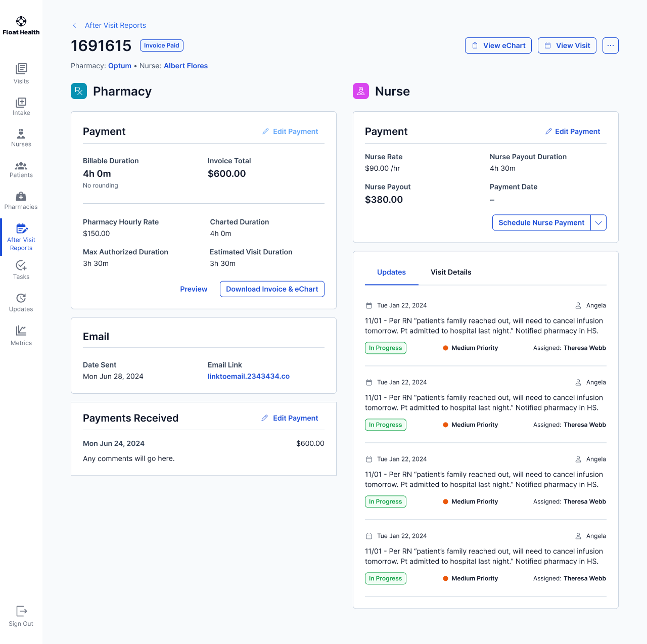Go back using the After Visit Reports chevron
Viewport: 647px width, 644px height.
[x=75, y=25]
